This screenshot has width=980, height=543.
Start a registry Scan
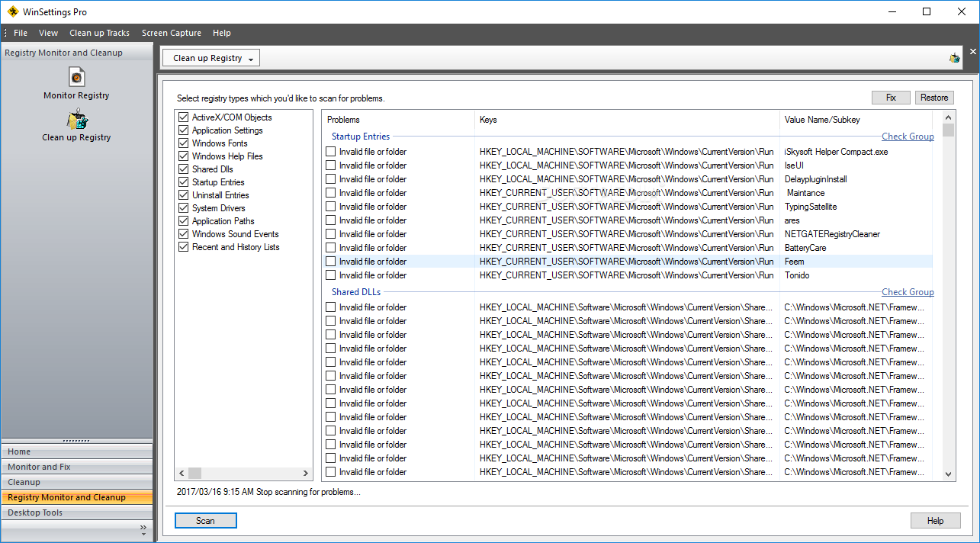(x=205, y=521)
